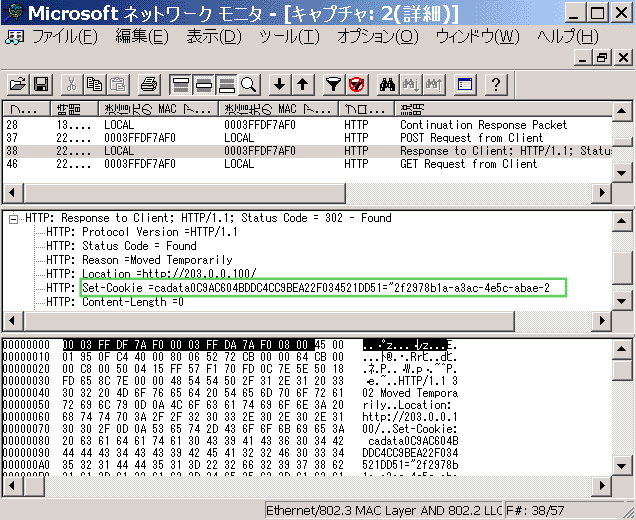Click hex offset 00000030 row
The height and width of the screenshot is (520, 636).
pyautogui.click(x=230, y=380)
